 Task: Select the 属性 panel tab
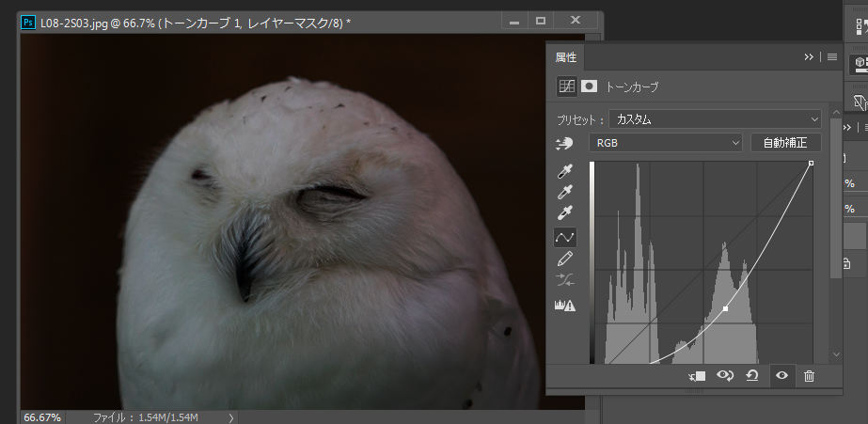pyautogui.click(x=566, y=57)
